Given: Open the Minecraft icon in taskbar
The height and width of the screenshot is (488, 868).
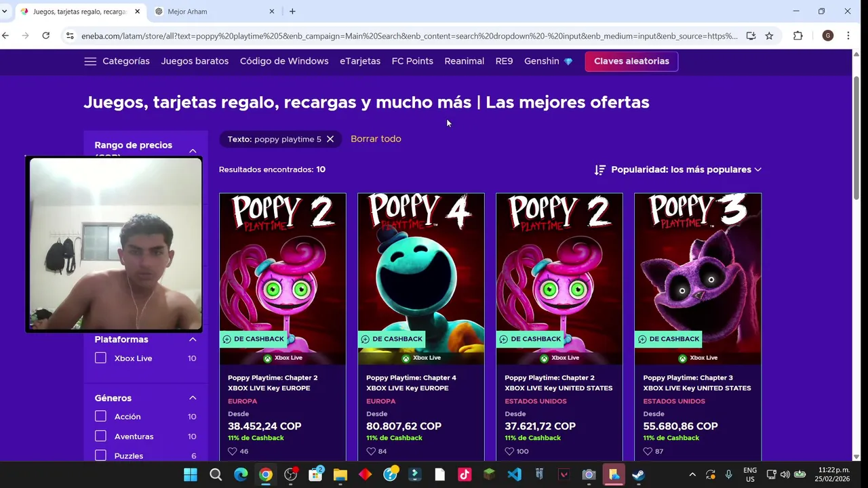Looking at the screenshot, I should point(489,474).
